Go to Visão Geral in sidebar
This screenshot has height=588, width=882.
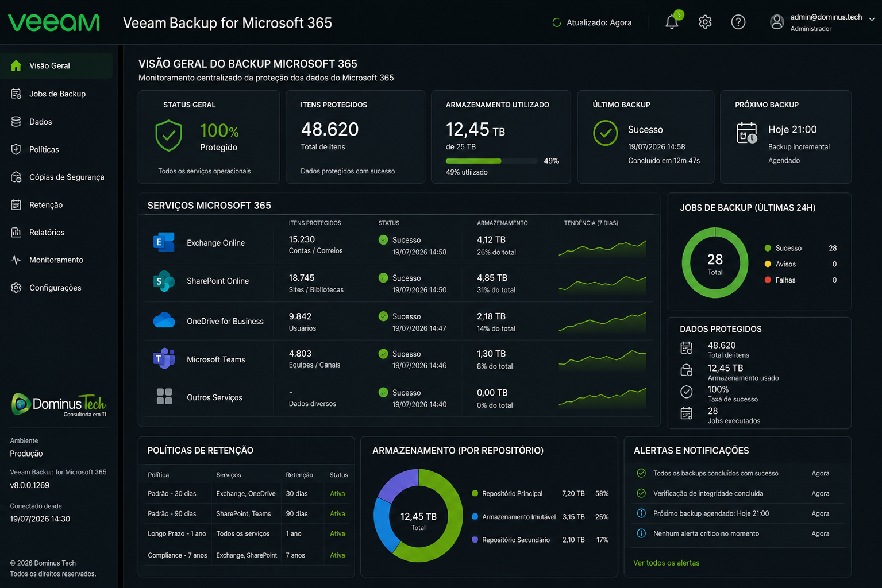(56, 65)
